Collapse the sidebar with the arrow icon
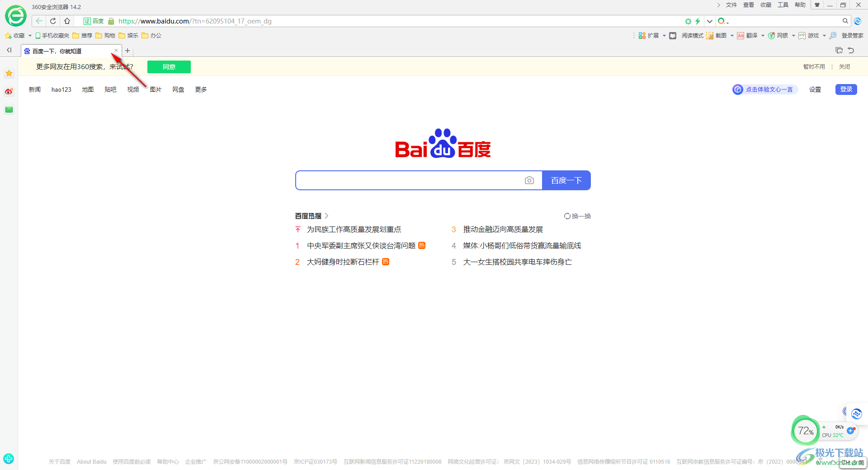This screenshot has width=868, height=470. (x=9, y=50)
